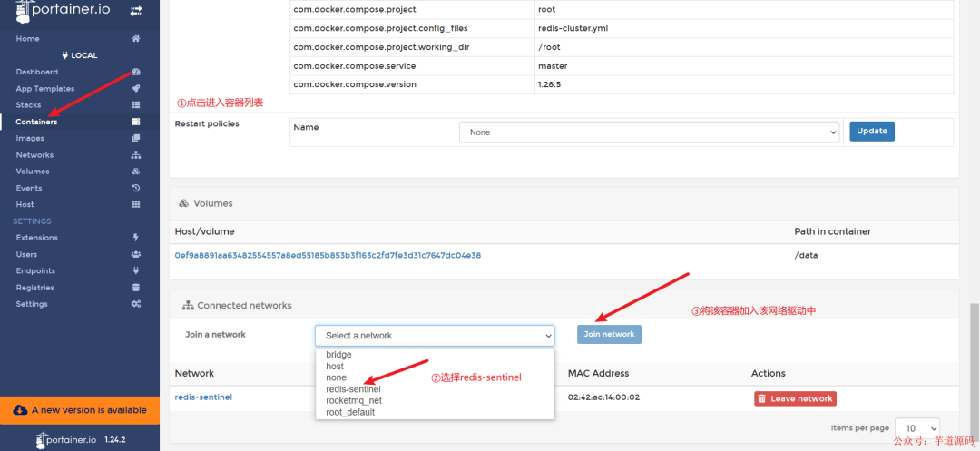Click the Endpoints plug icon
This screenshot has height=451, width=980.
135,271
